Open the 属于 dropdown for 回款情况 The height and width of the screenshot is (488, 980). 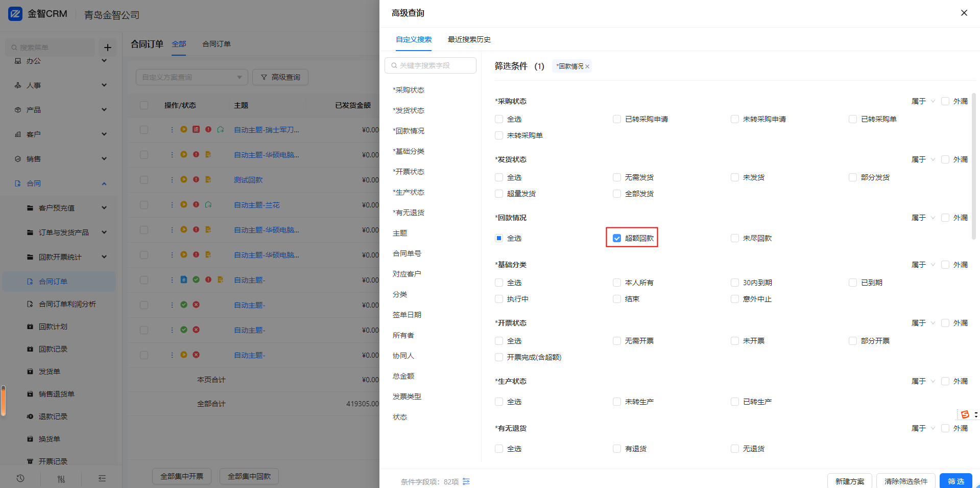point(923,218)
